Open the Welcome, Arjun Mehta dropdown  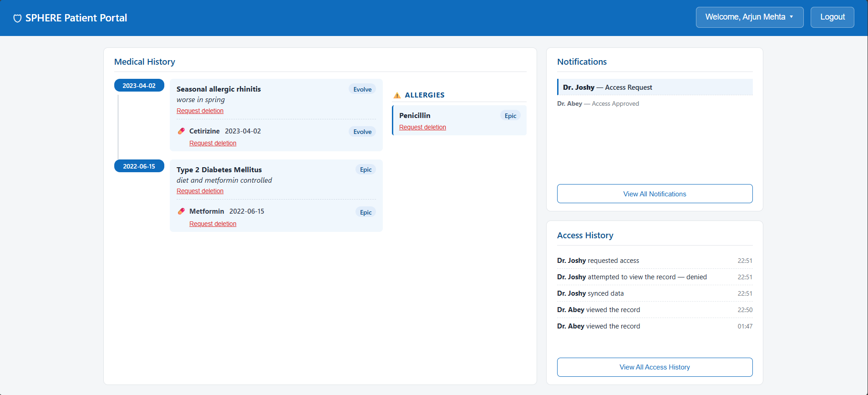click(749, 17)
